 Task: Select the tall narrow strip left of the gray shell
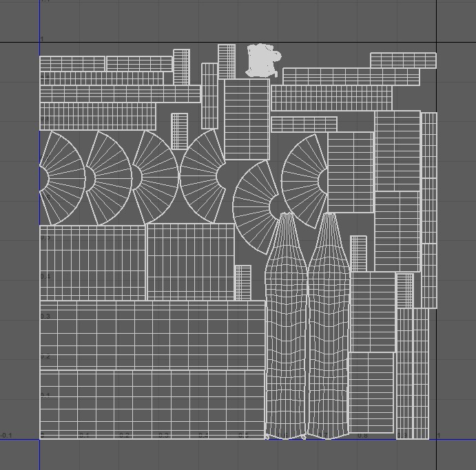click(227, 61)
